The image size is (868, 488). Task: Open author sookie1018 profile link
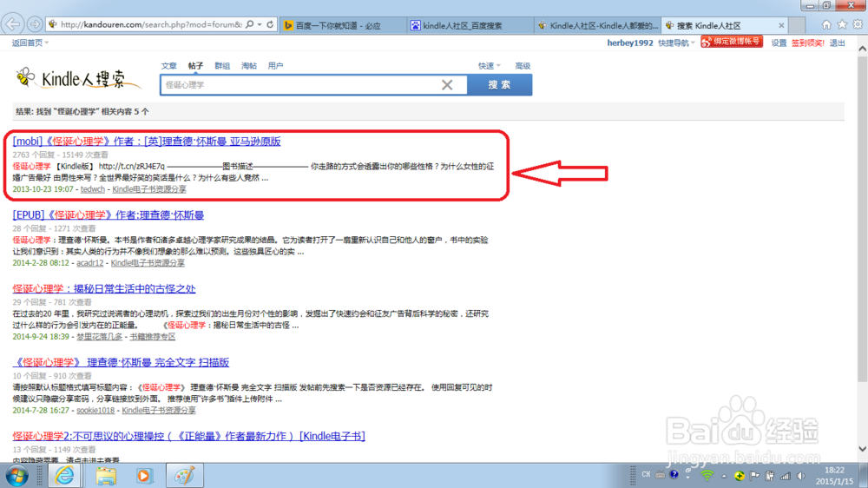[95, 411]
